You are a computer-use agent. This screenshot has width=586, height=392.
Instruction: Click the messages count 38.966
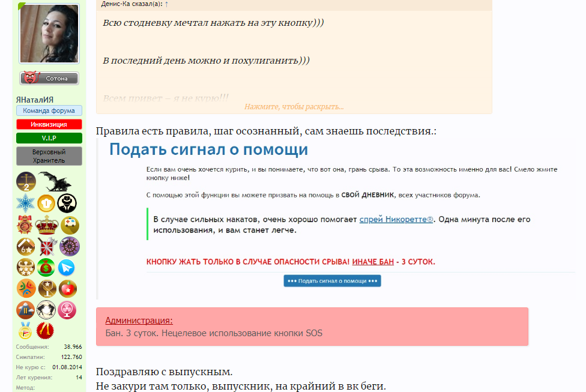(x=73, y=347)
